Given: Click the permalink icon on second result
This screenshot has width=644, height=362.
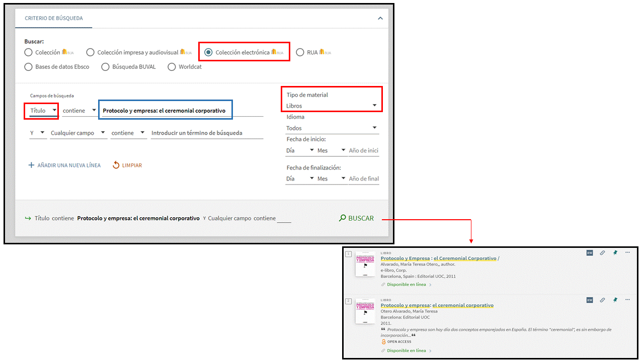Looking at the screenshot, I should pyautogui.click(x=602, y=300).
